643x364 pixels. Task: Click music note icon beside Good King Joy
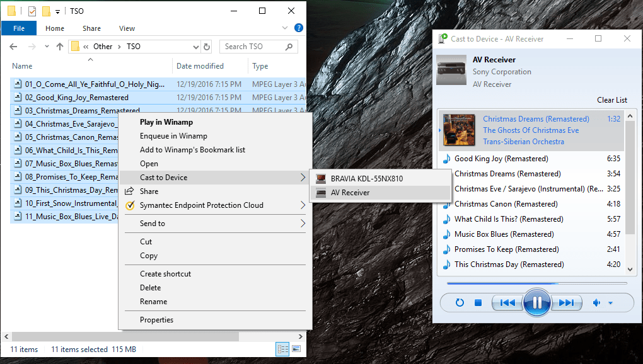446,159
